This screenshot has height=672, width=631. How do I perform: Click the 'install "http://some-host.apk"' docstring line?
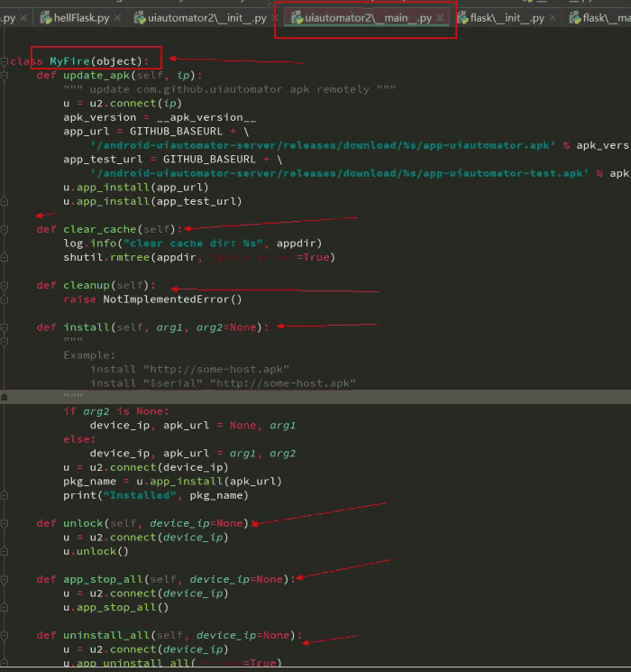(x=190, y=370)
